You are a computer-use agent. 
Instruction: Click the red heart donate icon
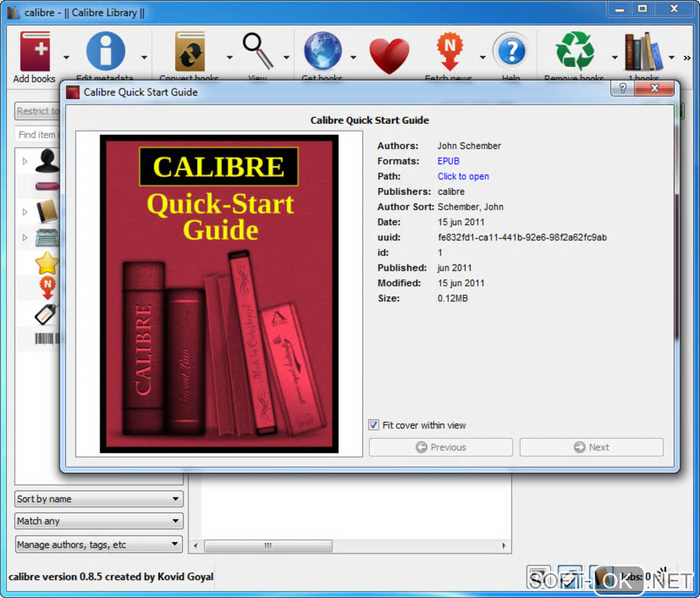tap(389, 56)
